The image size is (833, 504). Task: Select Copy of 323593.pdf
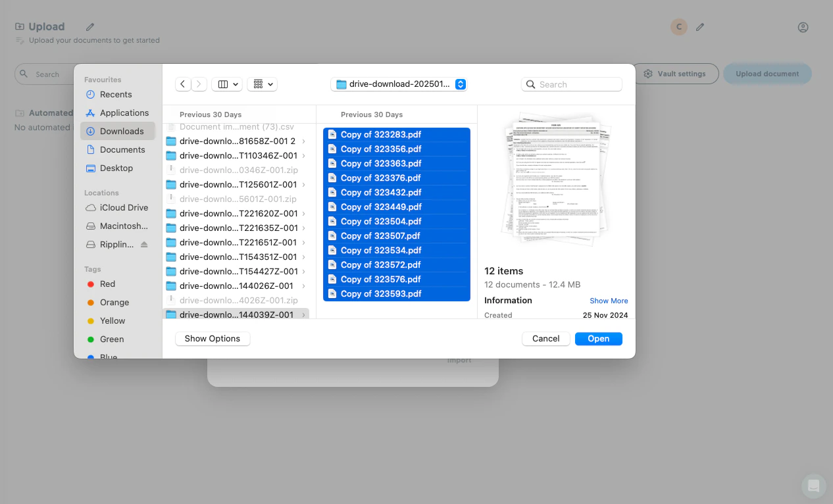pyautogui.click(x=397, y=293)
